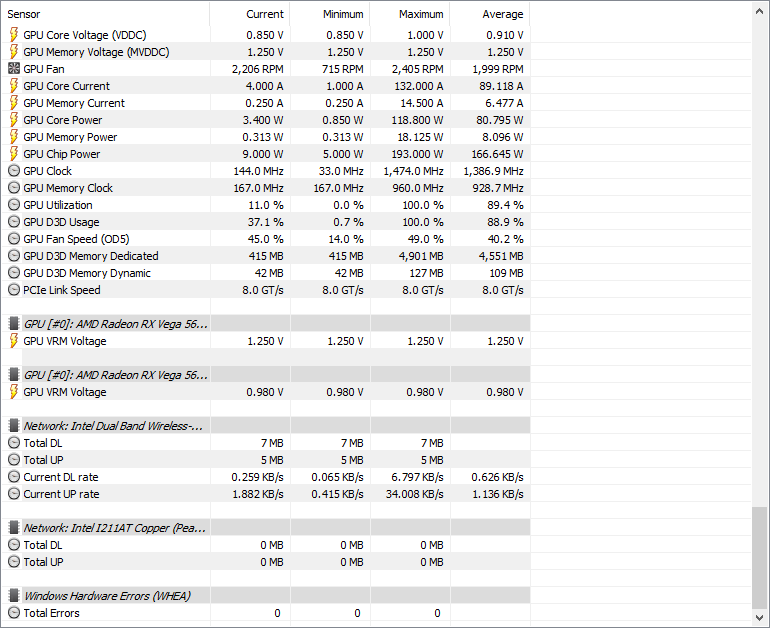Click GPU Core Voltage average 0.910 V
The image size is (770, 628).
pyautogui.click(x=504, y=35)
